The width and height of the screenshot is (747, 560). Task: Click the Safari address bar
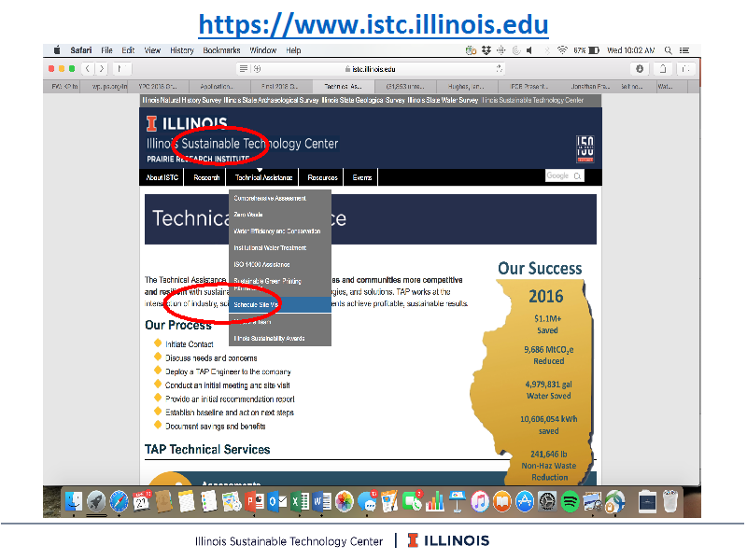coord(373,69)
